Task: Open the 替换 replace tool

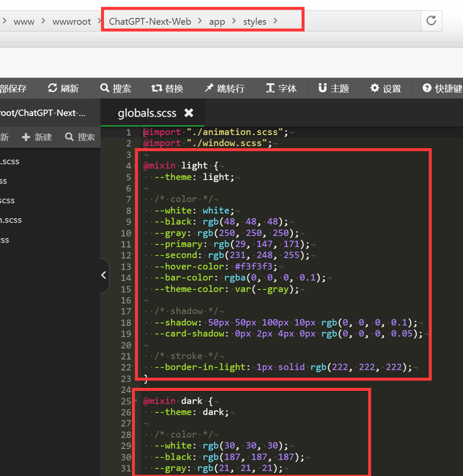Action: [167, 88]
